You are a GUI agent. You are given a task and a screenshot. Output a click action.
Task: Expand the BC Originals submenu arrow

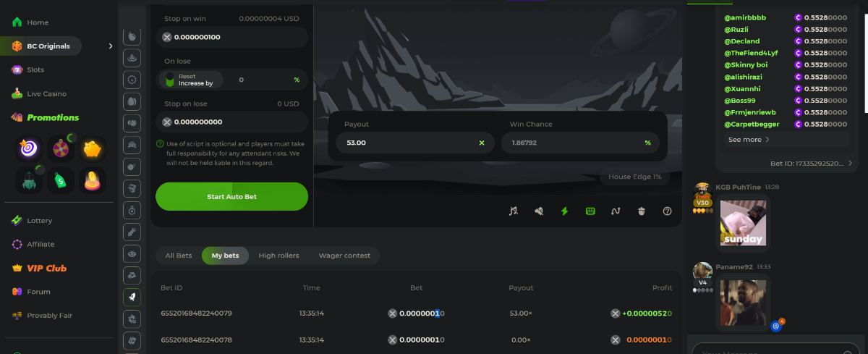tap(111, 46)
